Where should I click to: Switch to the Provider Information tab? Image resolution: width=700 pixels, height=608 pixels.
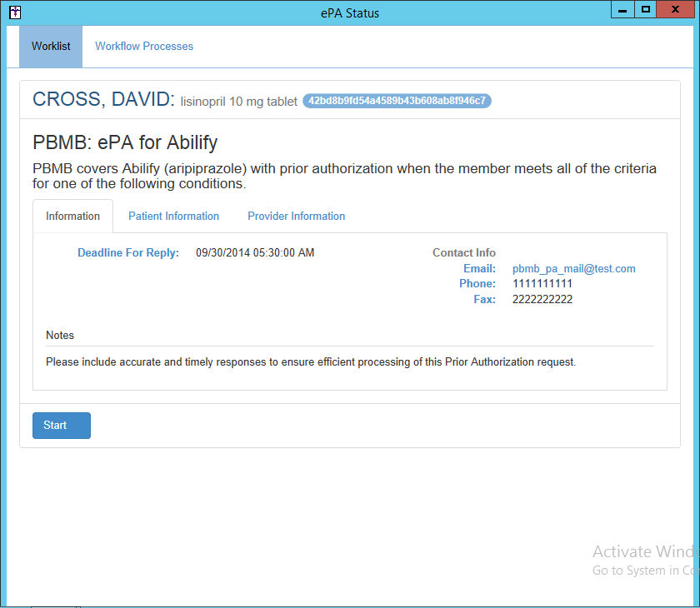coord(296,217)
